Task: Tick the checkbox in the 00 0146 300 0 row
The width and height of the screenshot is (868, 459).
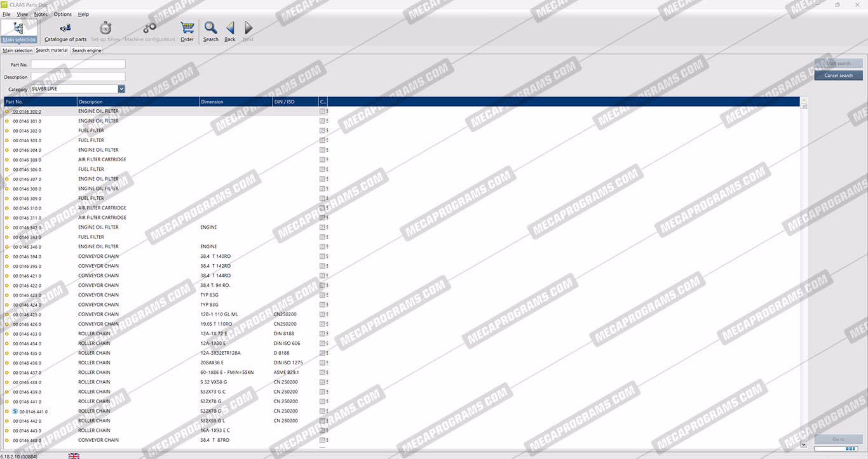Action: click(x=322, y=111)
